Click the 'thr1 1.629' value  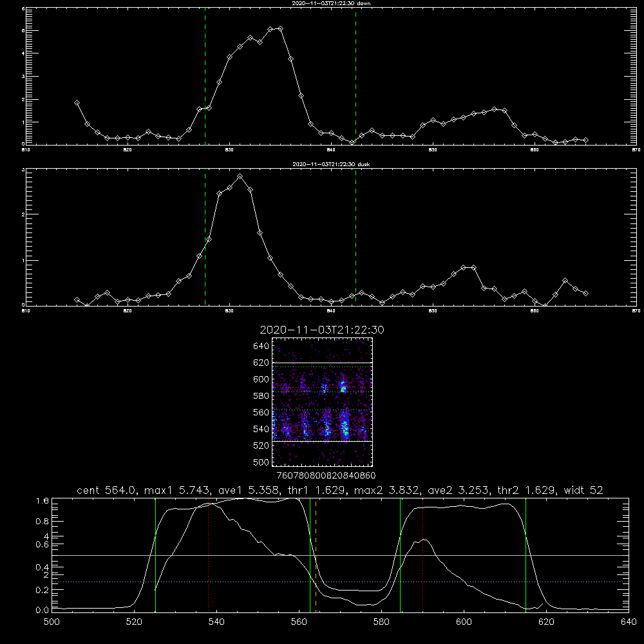coord(319,490)
